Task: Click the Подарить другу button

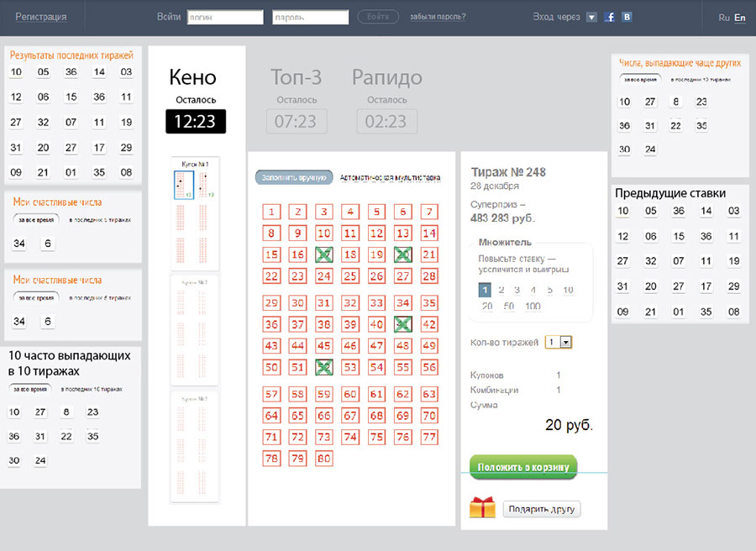Action: (x=542, y=509)
